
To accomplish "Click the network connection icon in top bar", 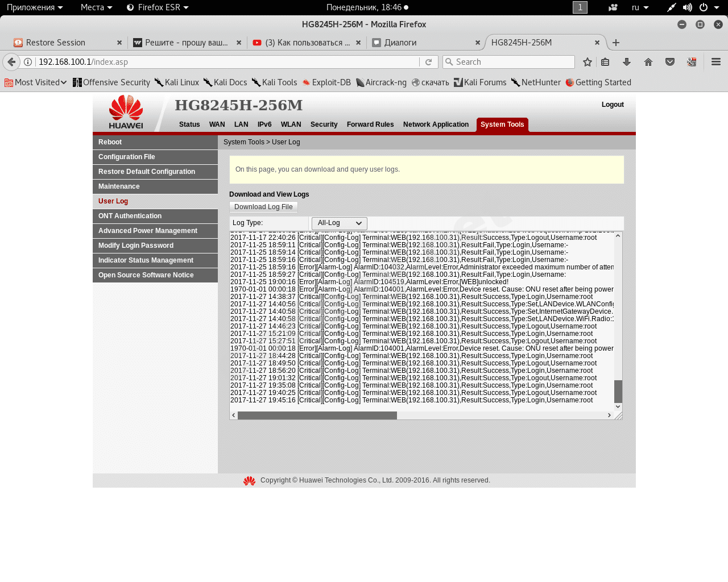I will tap(672, 7).
